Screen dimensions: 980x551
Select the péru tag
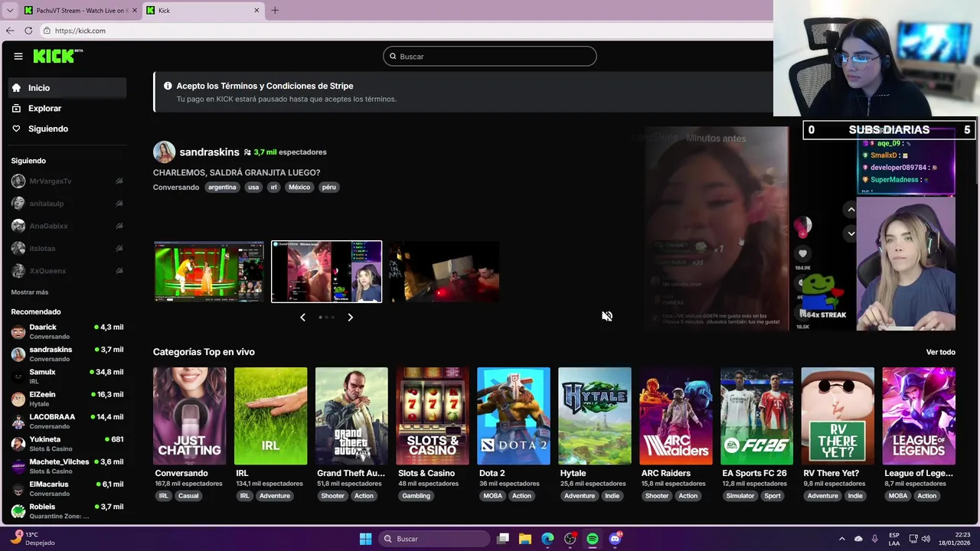tap(329, 187)
